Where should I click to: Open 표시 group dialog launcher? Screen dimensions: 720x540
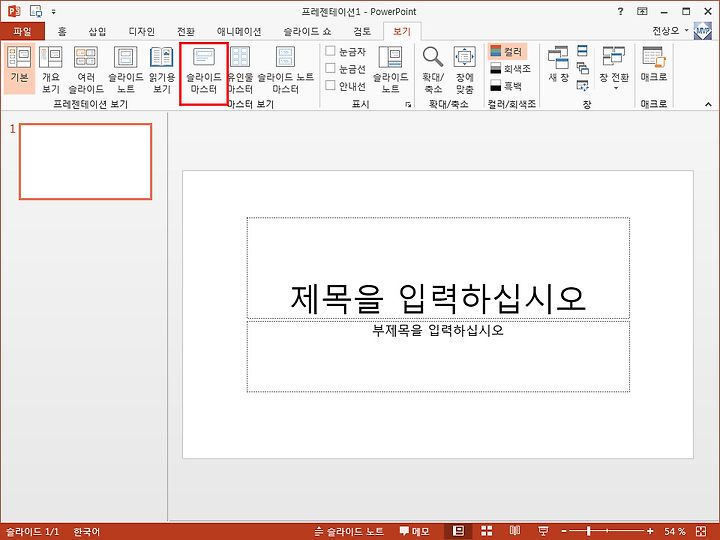coord(408,105)
